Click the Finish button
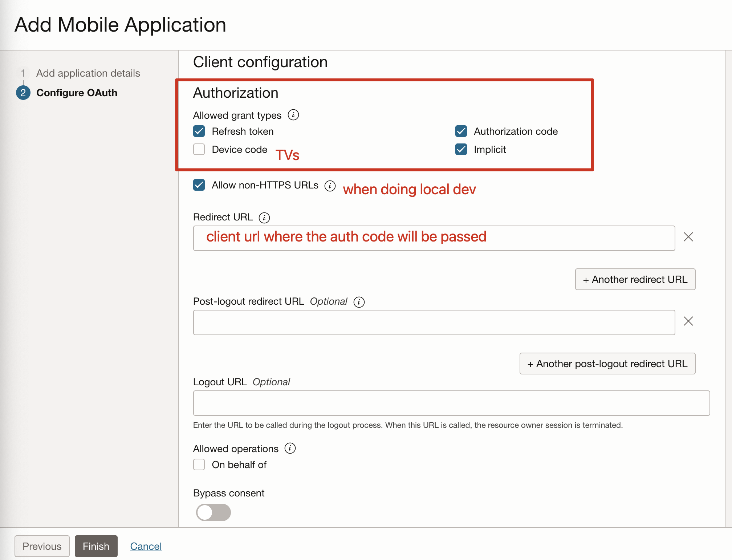The image size is (732, 560). [96, 546]
